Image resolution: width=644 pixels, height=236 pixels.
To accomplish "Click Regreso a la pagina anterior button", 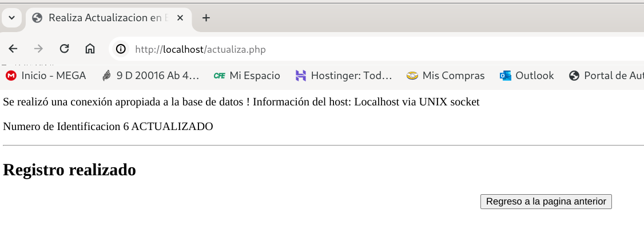I will 546,202.
